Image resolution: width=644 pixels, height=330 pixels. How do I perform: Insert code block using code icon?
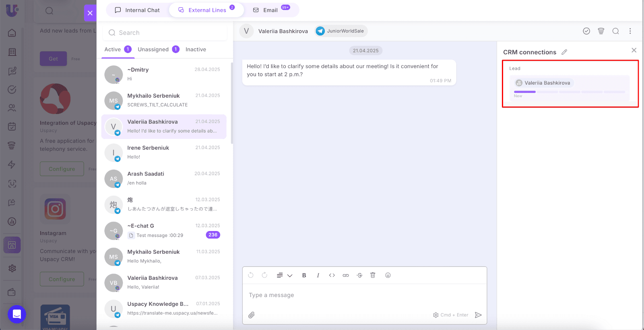click(332, 275)
